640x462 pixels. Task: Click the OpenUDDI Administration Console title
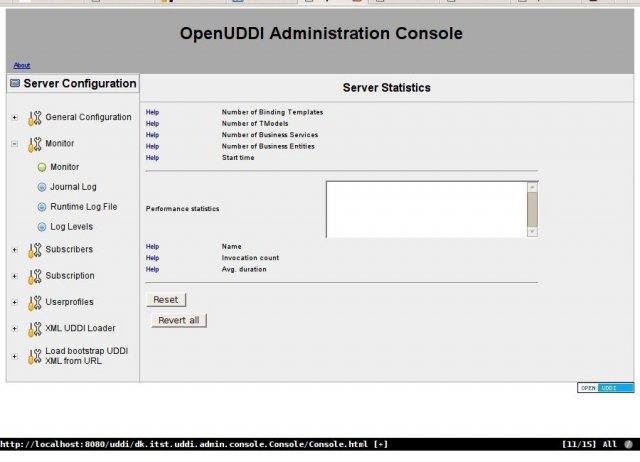click(321, 33)
